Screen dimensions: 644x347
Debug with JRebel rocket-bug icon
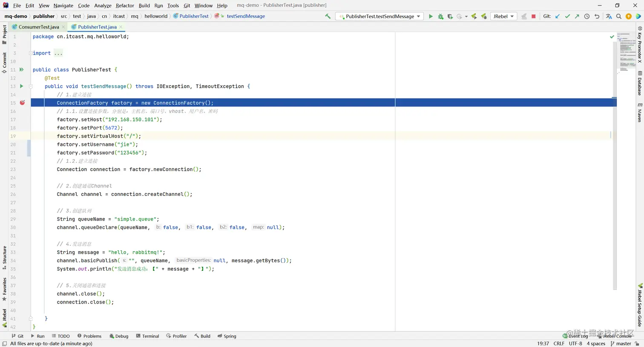point(484,16)
